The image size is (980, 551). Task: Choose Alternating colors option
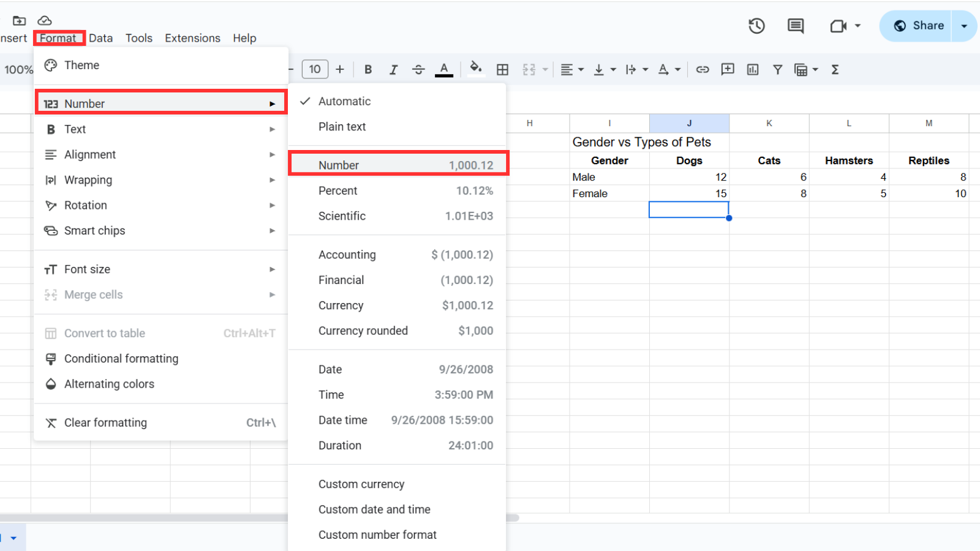161,384
